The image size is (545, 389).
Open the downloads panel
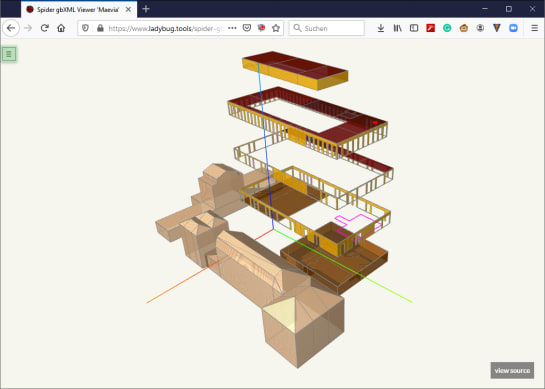(381, 28)
